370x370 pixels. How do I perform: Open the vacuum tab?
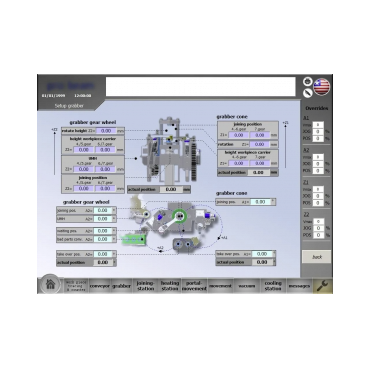(x=247, y=286)
